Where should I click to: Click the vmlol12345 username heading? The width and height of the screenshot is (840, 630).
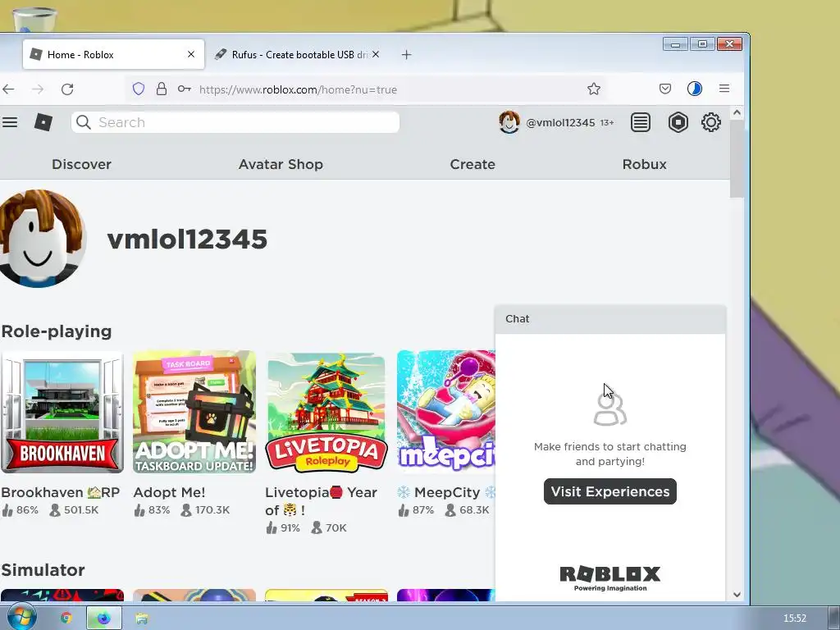187,239
